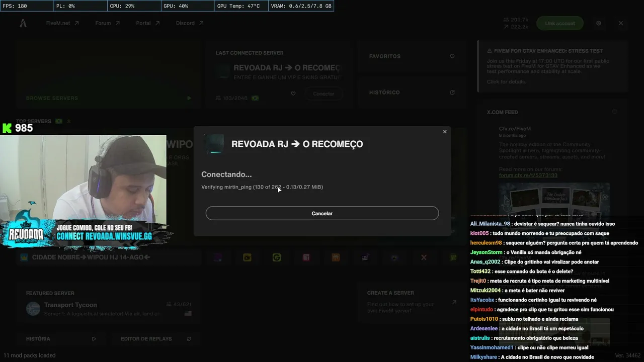Cancel the server connection with Cancelar
Viewport: 644px width, 362px height.
(x=322, y=213)
